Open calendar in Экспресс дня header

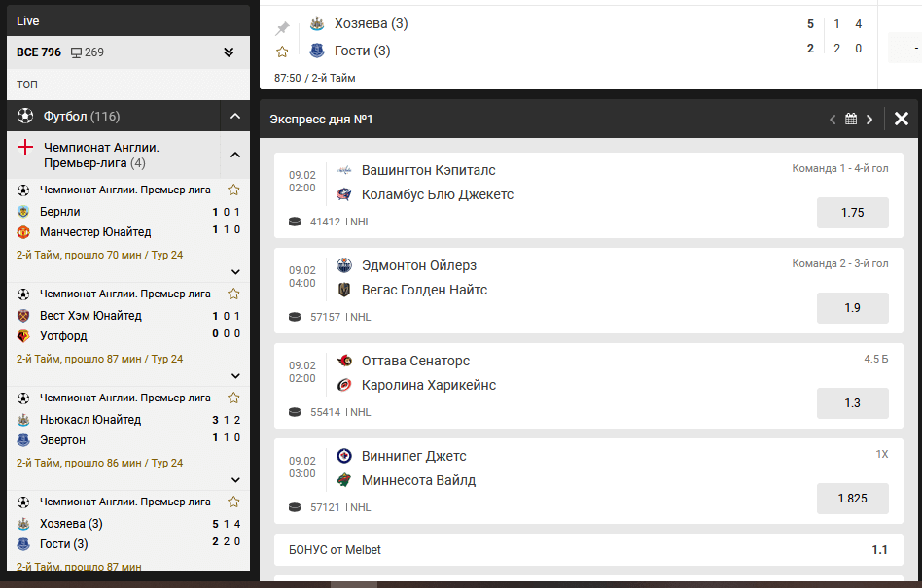851,119
